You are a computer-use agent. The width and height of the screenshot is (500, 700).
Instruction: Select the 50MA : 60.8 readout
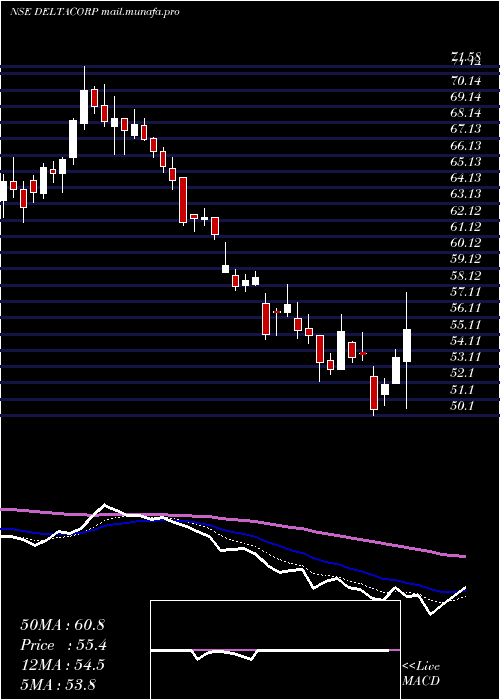(x=62, y=625)
